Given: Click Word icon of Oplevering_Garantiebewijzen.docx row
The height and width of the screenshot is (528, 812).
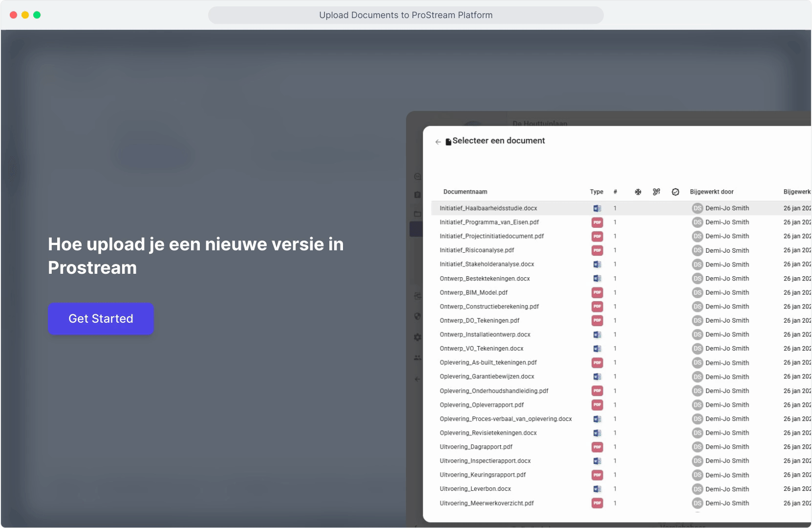Looking at the screenshot, I should pos(597,377).
